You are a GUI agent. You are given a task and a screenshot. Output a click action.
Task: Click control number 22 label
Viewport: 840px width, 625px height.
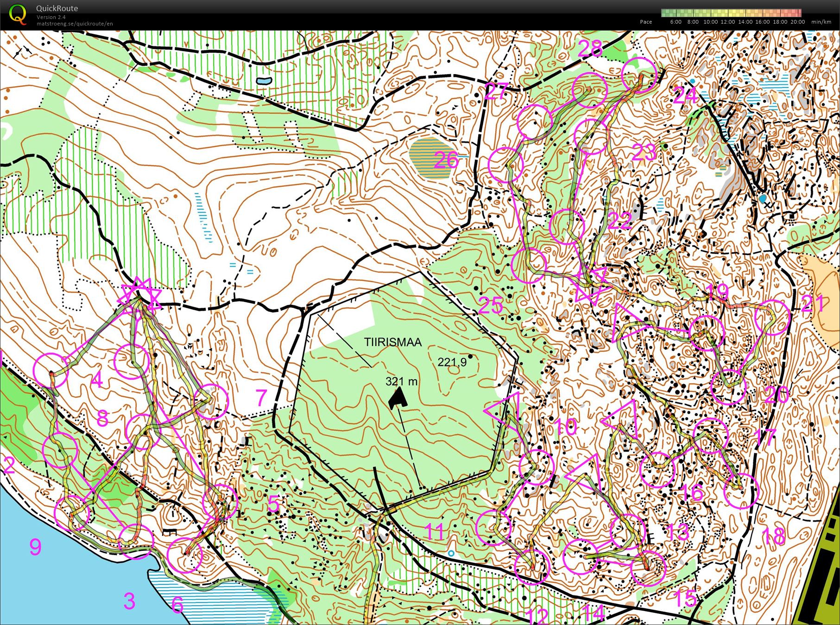[x=620, y=221]
